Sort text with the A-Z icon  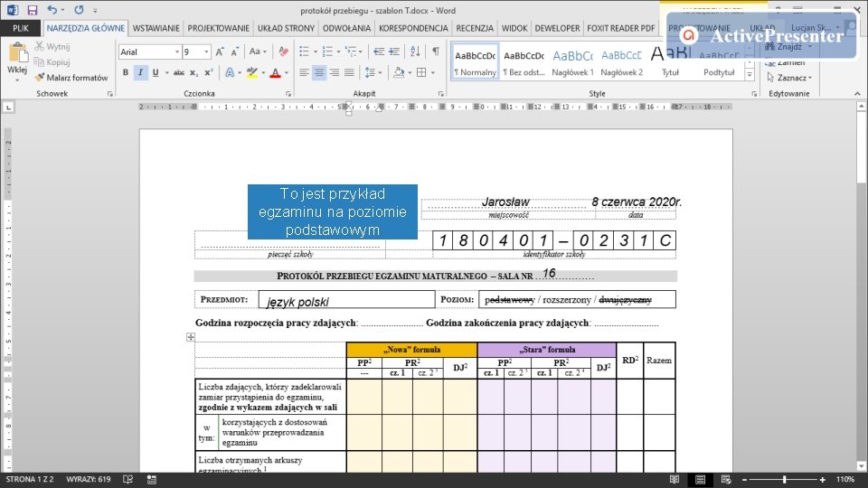[x=415, y=52]
